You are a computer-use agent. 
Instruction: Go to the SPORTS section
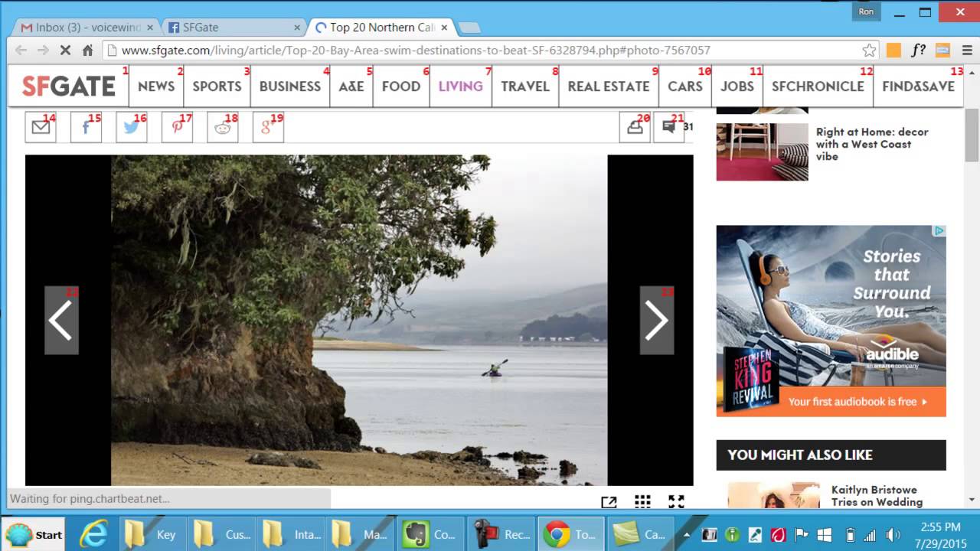click(x=217, y=86)
